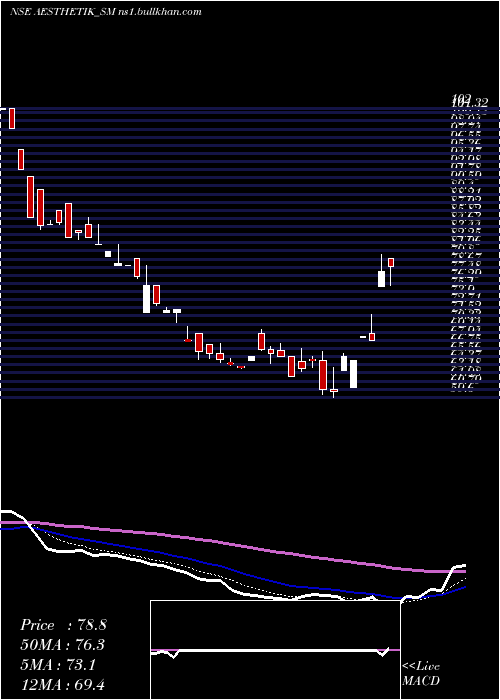Open the MACD inset panel
This screenshot has width=500, height=700.
(x=275, y=650)
